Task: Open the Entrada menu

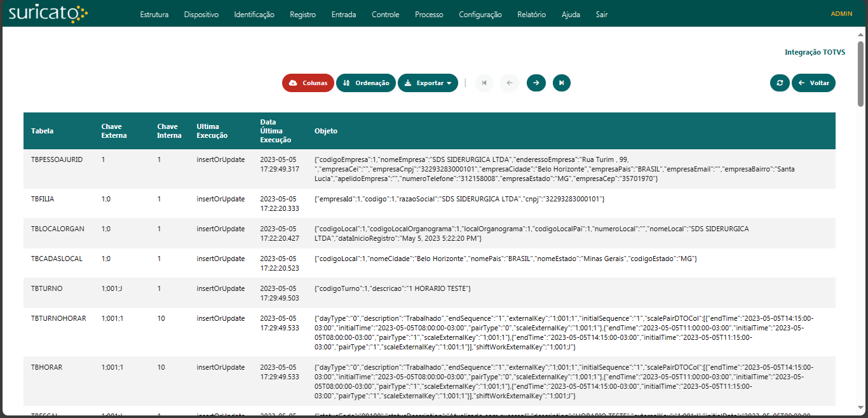Action: tap(344, 15)
